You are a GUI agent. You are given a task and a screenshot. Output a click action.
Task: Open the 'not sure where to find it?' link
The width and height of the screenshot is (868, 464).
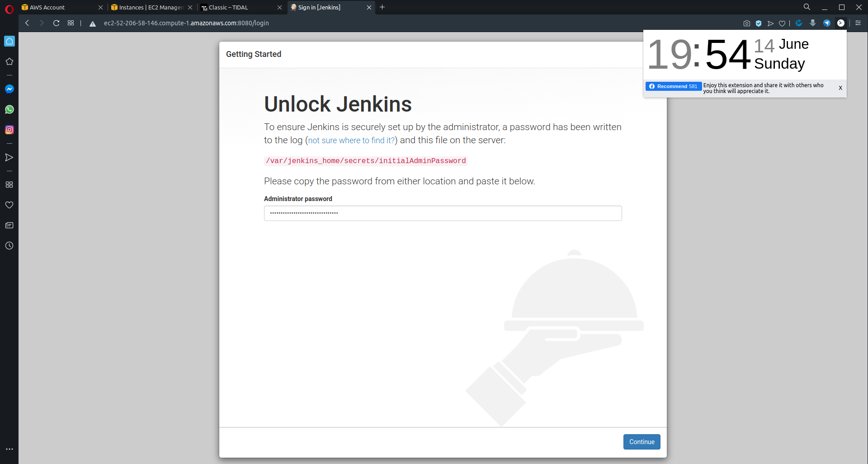coord(351,141)
